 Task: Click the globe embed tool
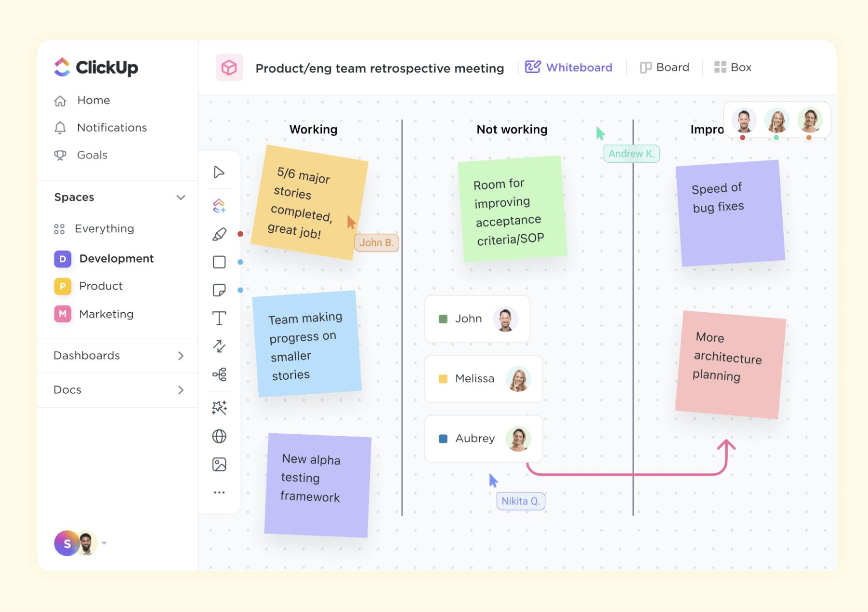click(219, 437)
